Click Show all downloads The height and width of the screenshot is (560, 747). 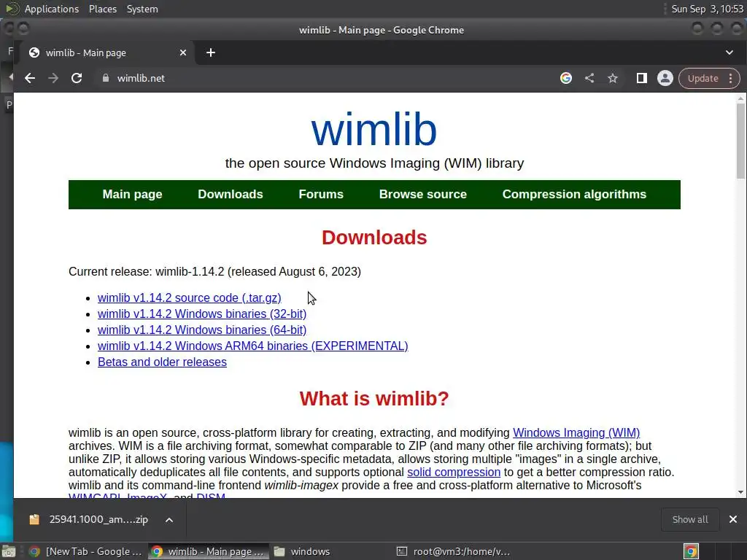click(690, 519)
